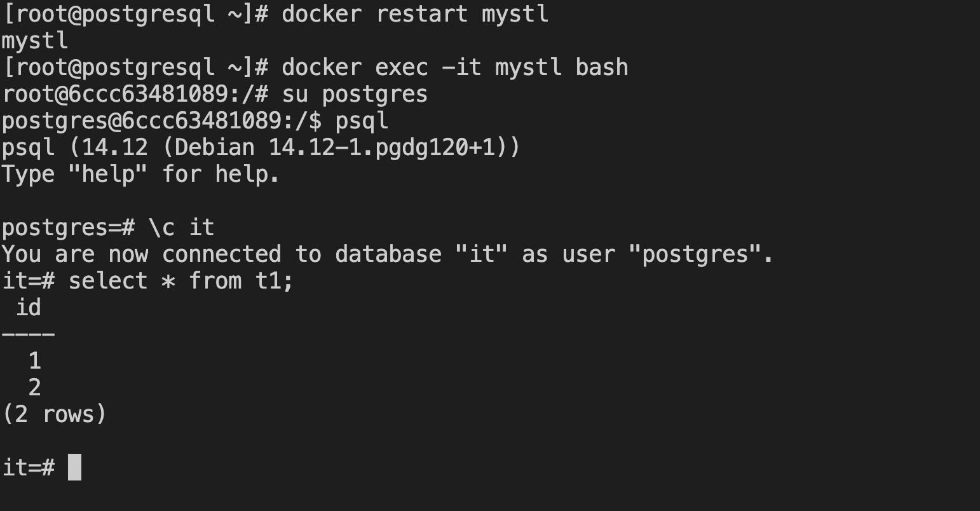
Task: Click the "\c it" connect command
Action: pos(181,227)
